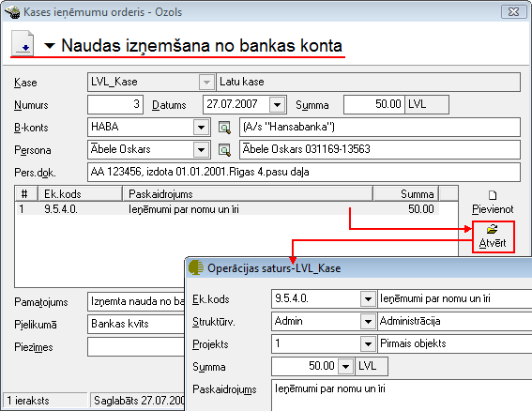Click the Paskaidrojums column header
This screenshot has width=532, height=411.
[248, 194]
